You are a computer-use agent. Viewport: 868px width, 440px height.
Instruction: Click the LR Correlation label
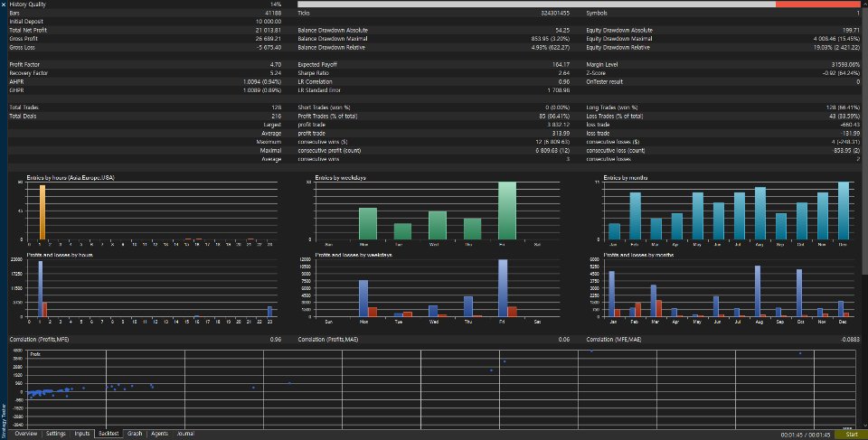(x=315, y=82)
